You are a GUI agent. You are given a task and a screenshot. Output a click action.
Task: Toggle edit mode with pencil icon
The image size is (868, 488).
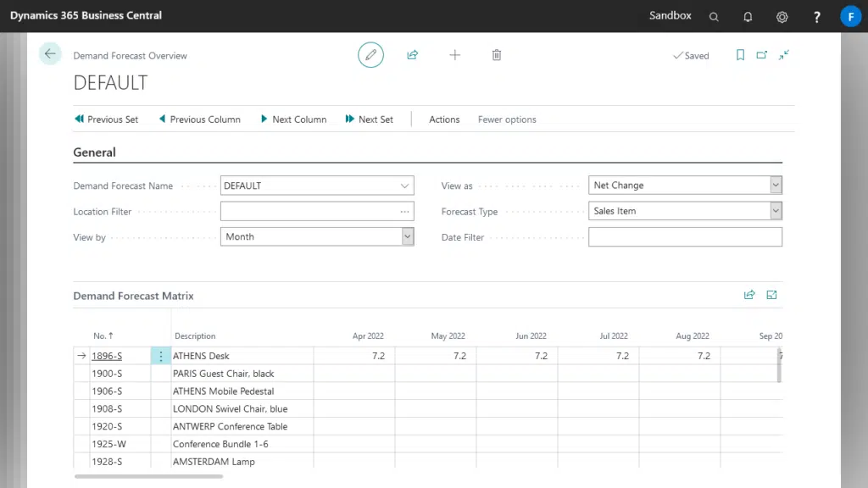pyautogui.click(x=371, y=55)
